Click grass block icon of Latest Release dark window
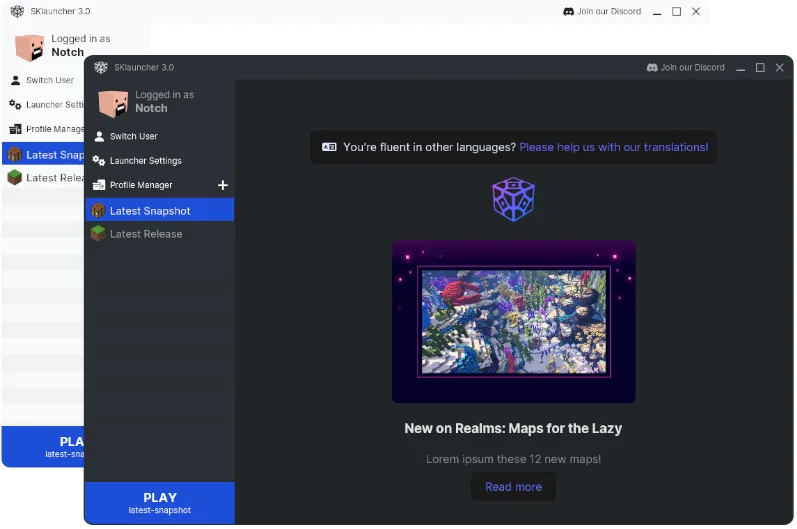 point(98,234)
